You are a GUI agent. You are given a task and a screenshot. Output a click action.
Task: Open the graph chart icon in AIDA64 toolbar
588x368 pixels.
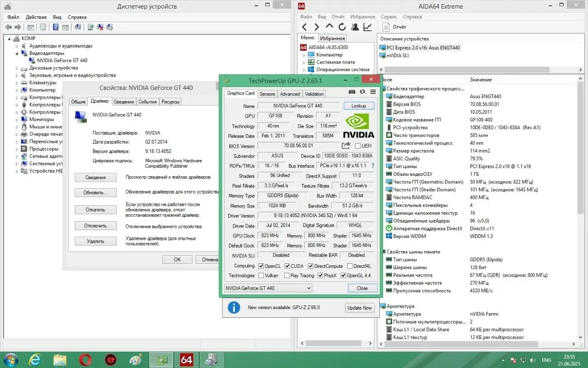[x=368, y=27]
